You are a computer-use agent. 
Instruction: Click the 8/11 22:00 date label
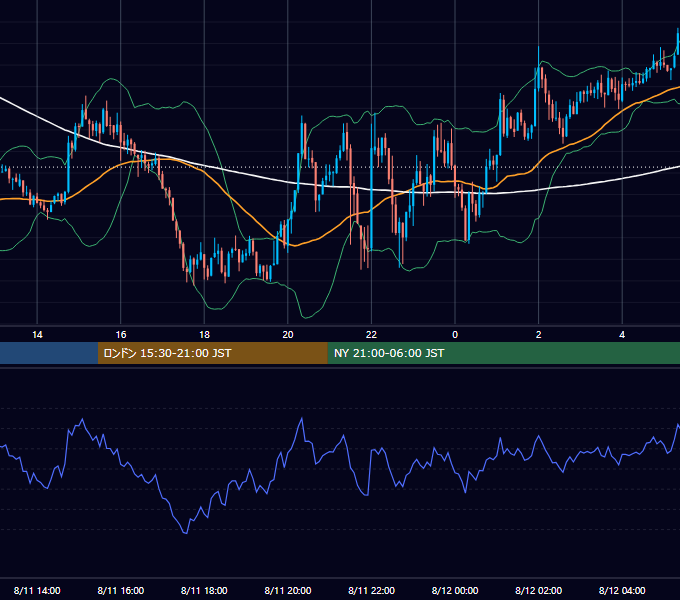[371, 590]
